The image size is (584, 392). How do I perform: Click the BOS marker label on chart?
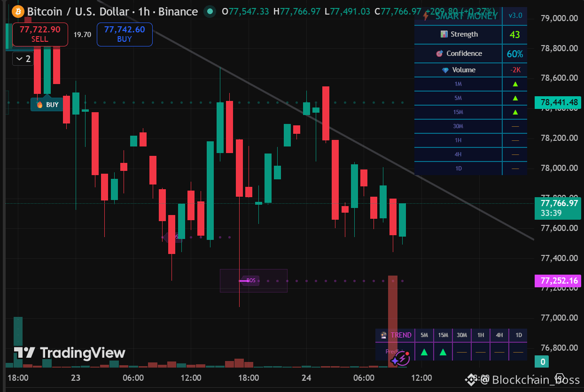click(x=250, y=281)
